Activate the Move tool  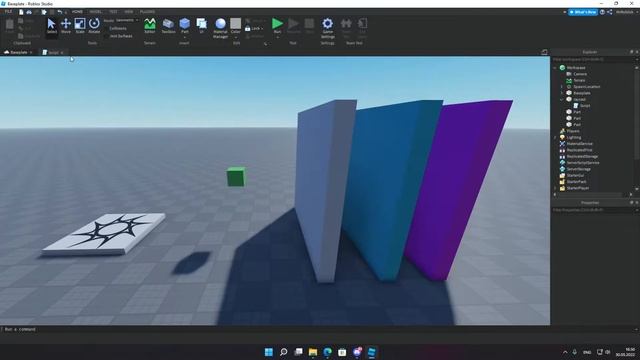tap(66, 24)
